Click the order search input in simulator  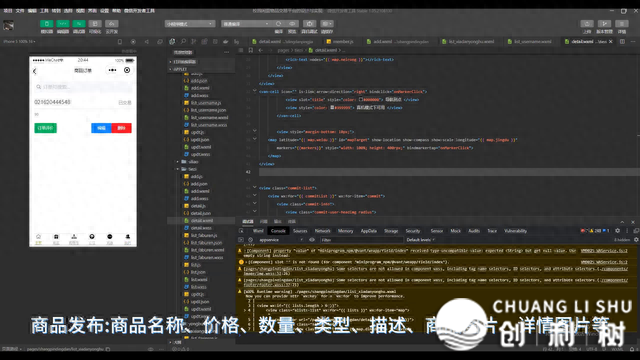[83, 87]
